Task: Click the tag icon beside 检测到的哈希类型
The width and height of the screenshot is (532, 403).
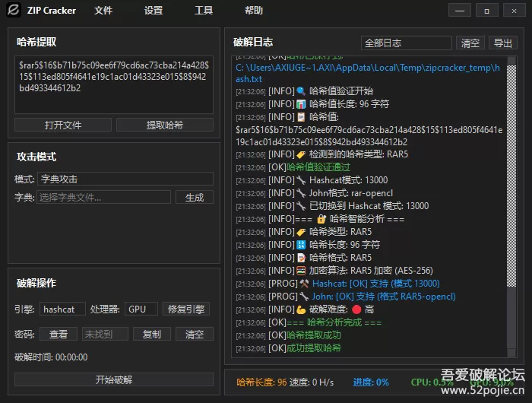Action: 301,154
